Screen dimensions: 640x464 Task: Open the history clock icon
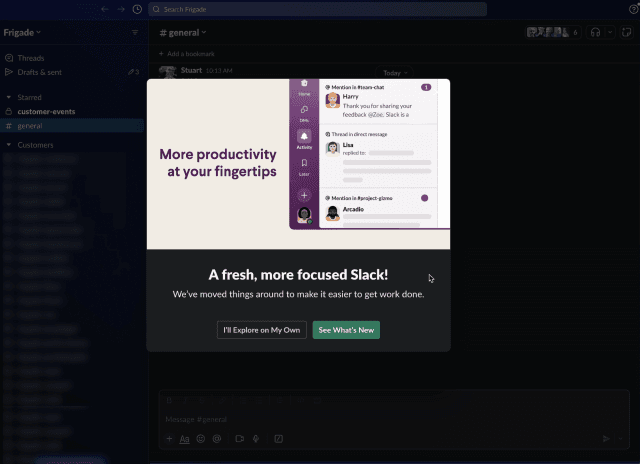(137, 9)
